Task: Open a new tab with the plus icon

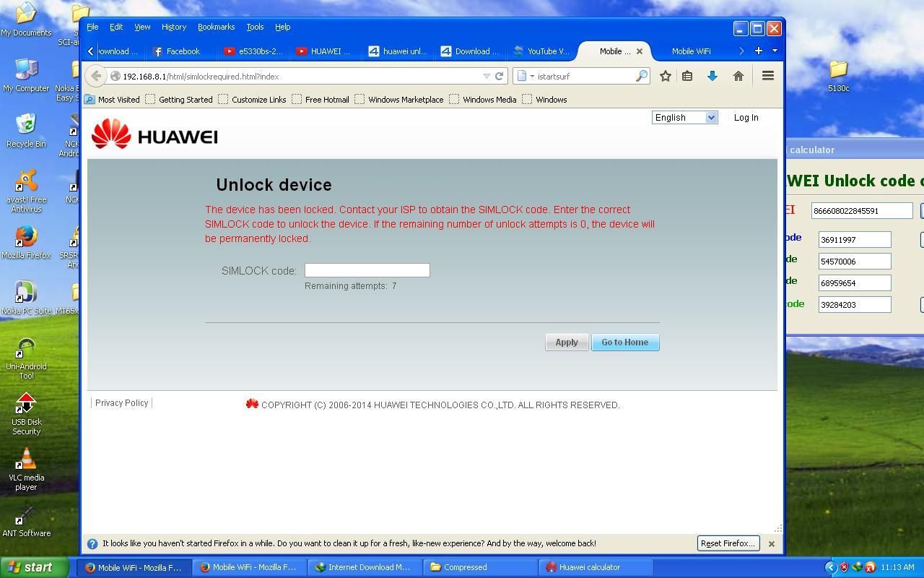Action: [758, 51]
